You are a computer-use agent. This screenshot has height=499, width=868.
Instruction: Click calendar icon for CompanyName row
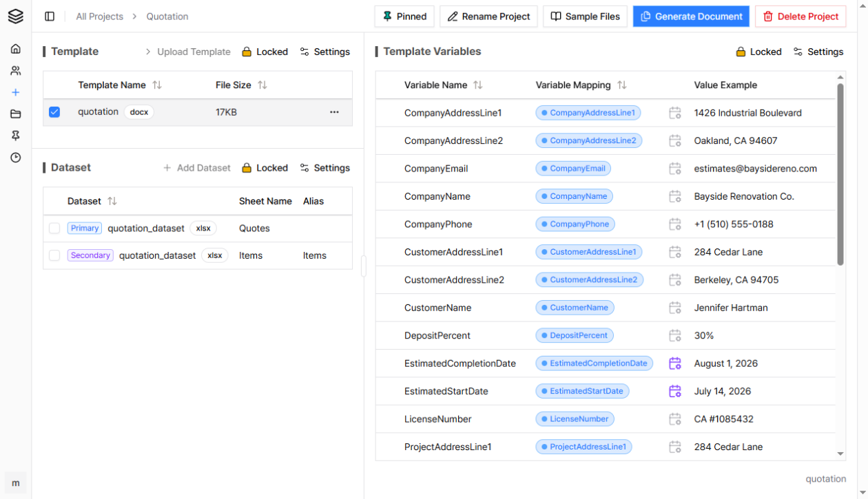pos(675,196)
